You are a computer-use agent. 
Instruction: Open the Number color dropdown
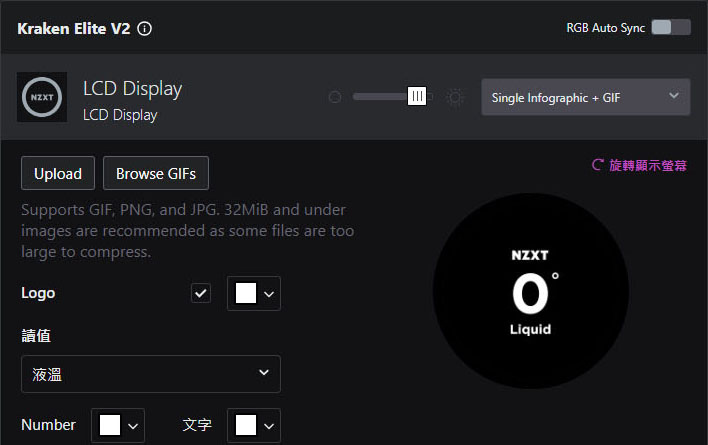[x=118, y=426]
